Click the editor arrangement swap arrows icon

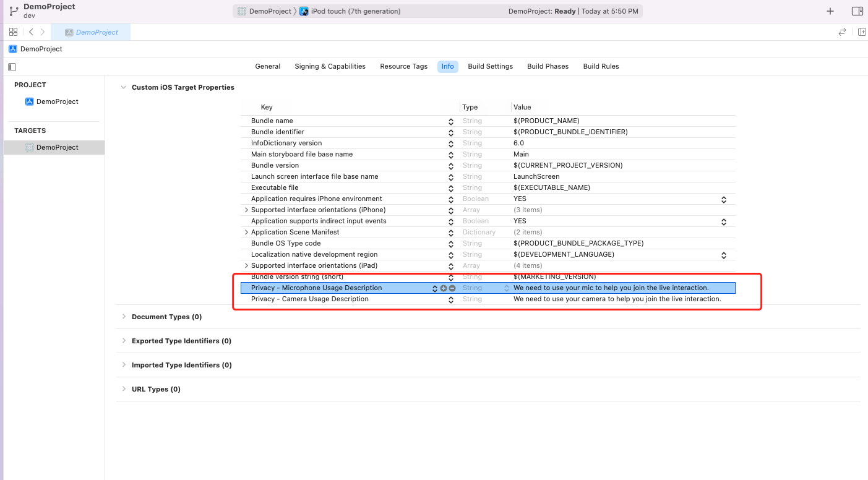pos(841,32)
